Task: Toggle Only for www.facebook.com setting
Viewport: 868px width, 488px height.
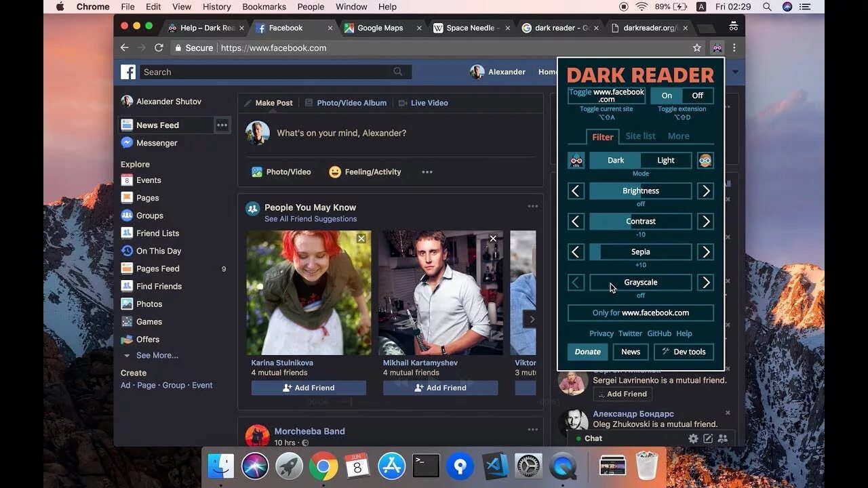Action: [641, 313]
